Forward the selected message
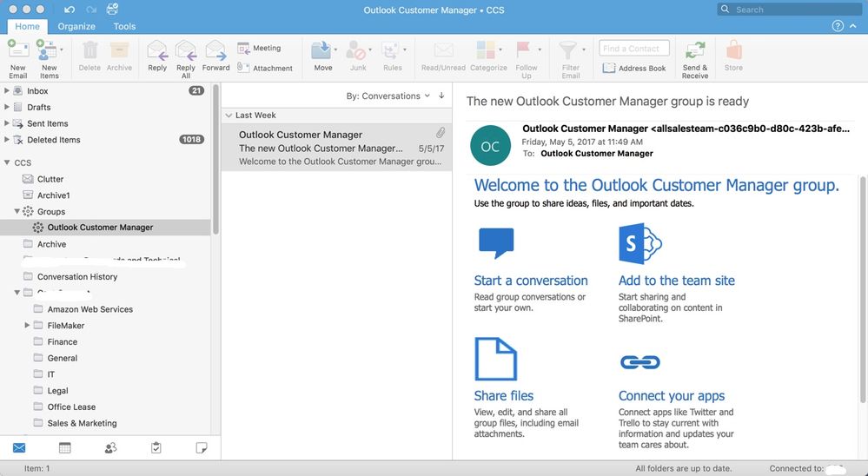This screenshot has width=868, height=476. pyautogui.click(x=215, y=52)
